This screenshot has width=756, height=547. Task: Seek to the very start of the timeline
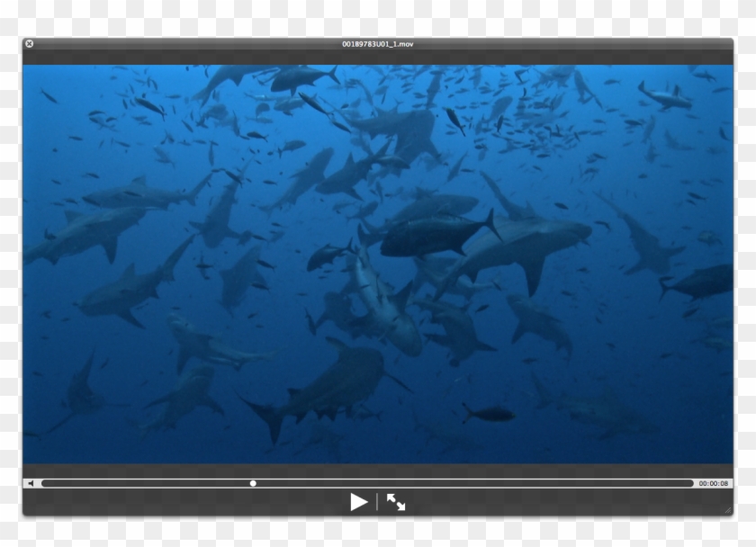pos(43,483)
